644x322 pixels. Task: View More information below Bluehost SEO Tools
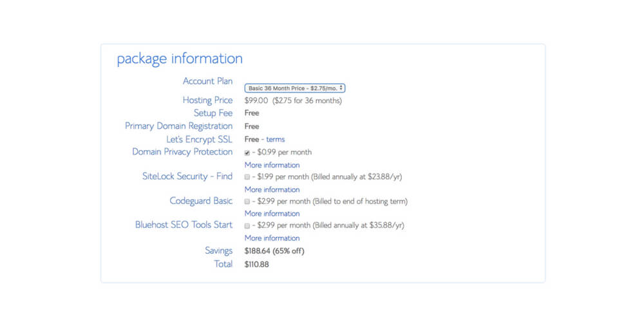coord(272,238)
